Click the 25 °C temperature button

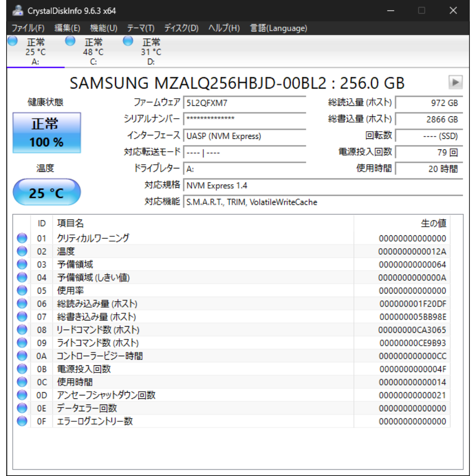(x=47, y=192)
